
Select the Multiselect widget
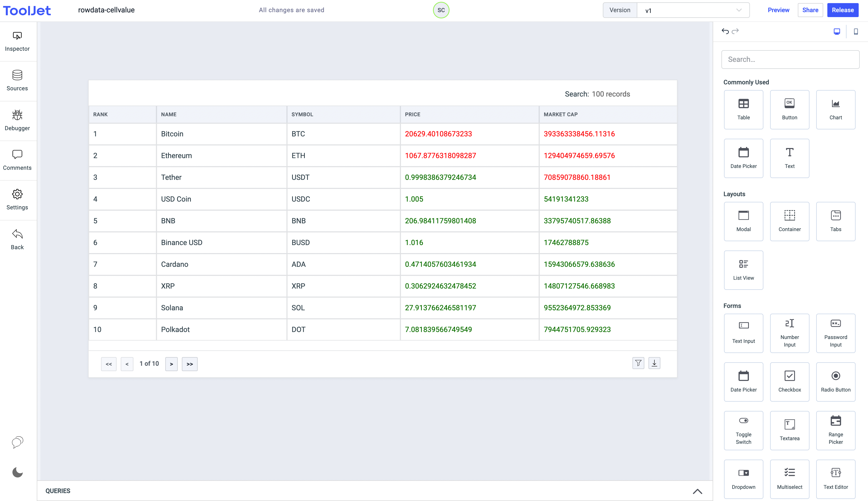click(x=790, y=479)
